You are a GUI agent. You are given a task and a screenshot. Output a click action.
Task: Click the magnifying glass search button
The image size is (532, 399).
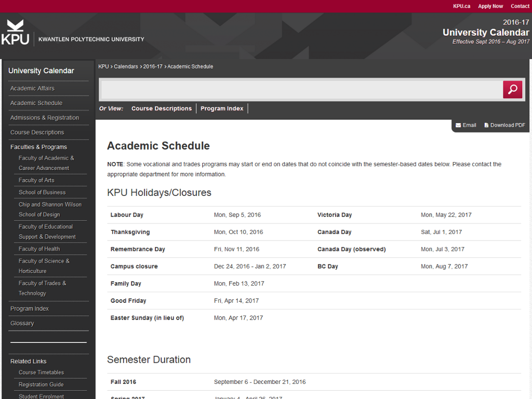[512, 89]
